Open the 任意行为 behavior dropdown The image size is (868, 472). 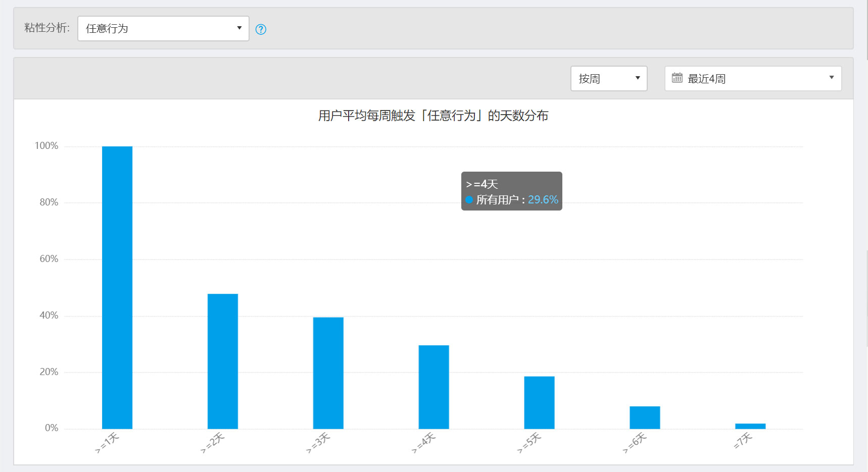pyautogui.click(x=163, y=28)
